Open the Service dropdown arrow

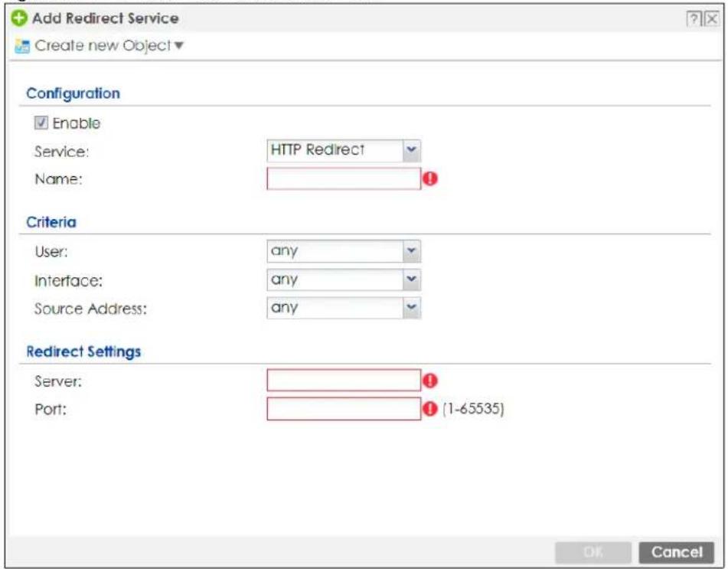coord(411,151)
